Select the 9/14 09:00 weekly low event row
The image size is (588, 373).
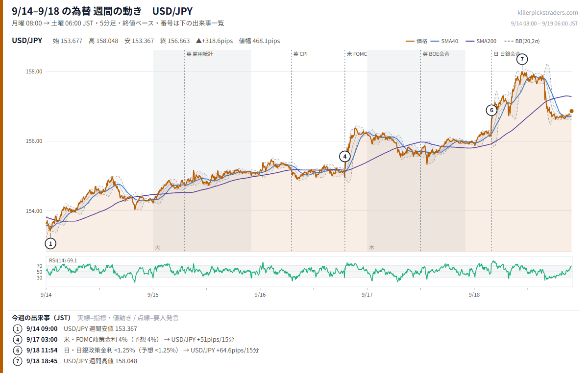click(75, 329)
